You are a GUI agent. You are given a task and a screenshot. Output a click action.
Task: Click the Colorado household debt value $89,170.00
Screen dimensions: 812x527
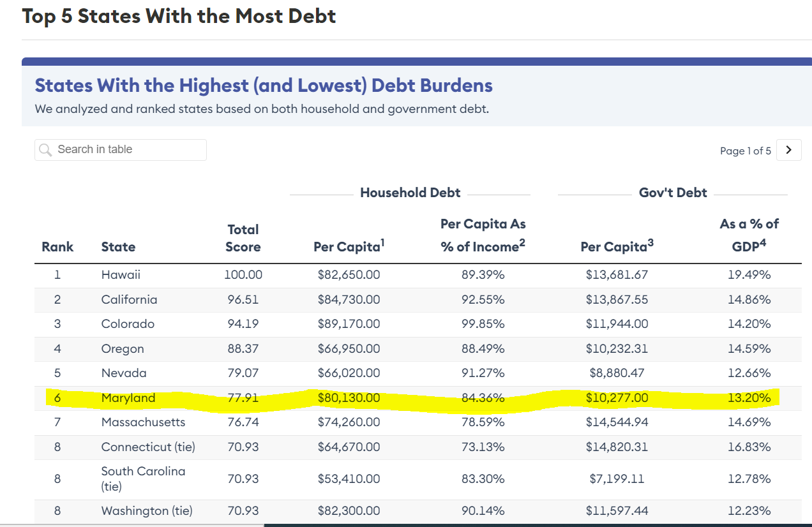click(x=349, y=324)
